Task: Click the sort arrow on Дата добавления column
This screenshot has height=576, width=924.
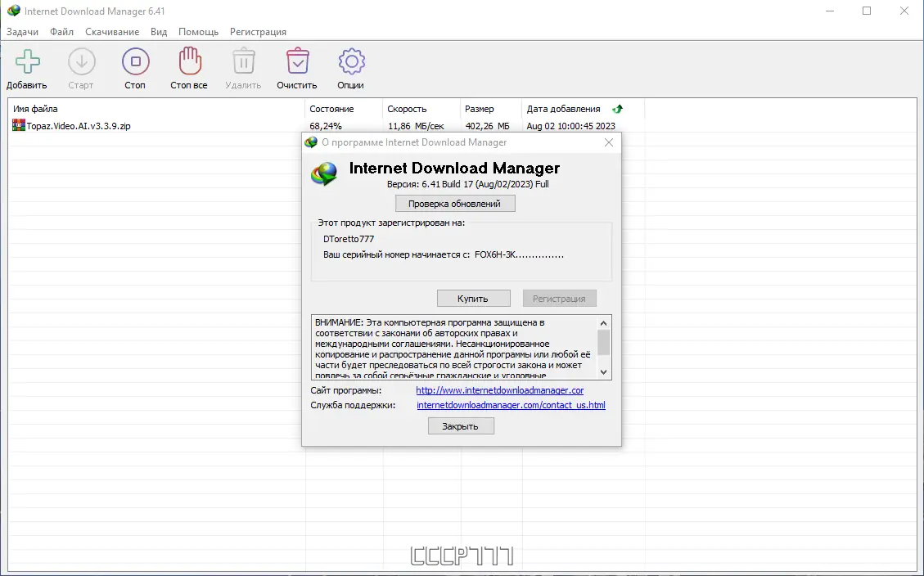Action: pyautogui.click(x=618, y=108)
